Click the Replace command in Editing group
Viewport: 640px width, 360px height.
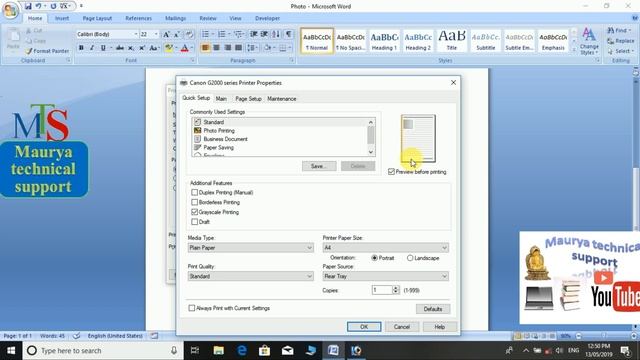coord(620,41)
